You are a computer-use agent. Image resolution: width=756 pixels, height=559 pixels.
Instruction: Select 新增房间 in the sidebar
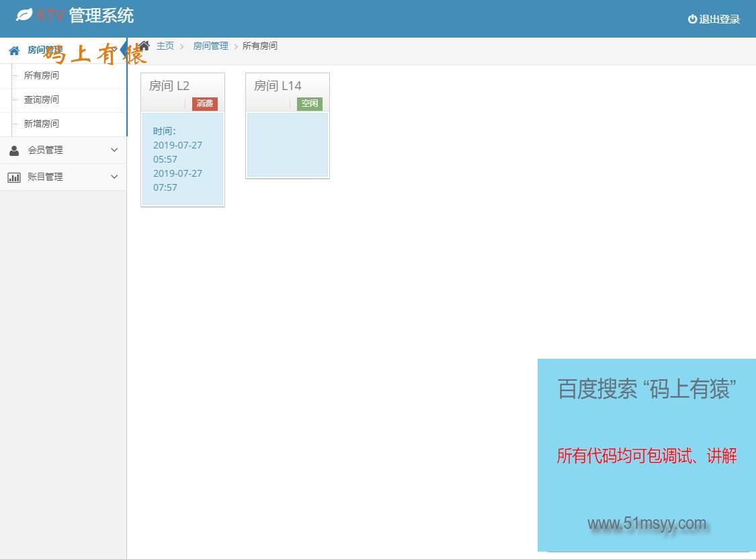[x=40, y=123]
